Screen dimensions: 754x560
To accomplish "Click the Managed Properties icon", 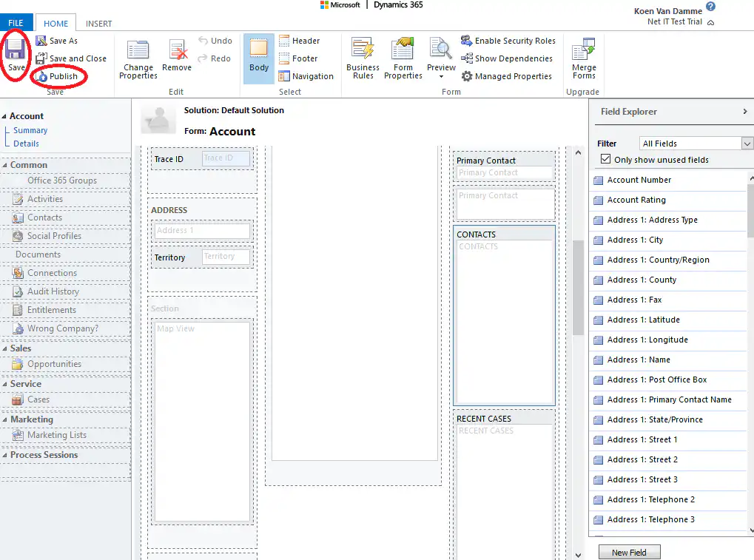I will [x=508, y=75].
